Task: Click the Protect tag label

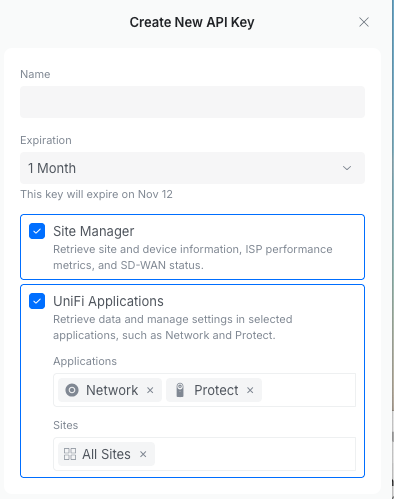Action: 216,390
